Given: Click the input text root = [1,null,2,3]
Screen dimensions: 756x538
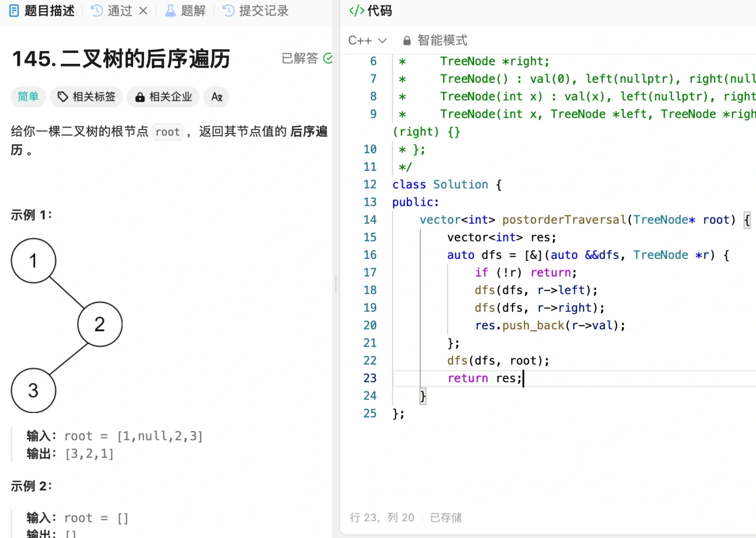Looking at the screenshot, I should (134, 436).
